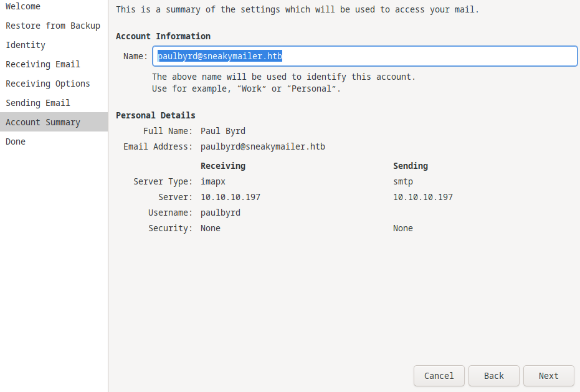
Task: Click the imapx receiving server type
Action: (x=213, y=181)
